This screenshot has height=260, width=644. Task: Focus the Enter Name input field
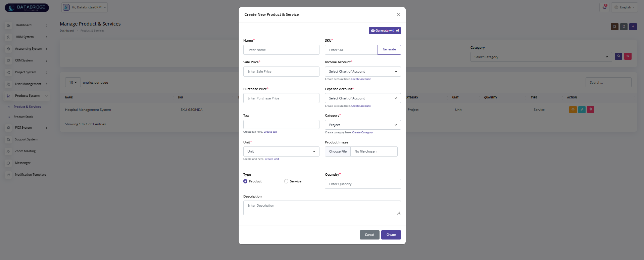click(281, 50)
